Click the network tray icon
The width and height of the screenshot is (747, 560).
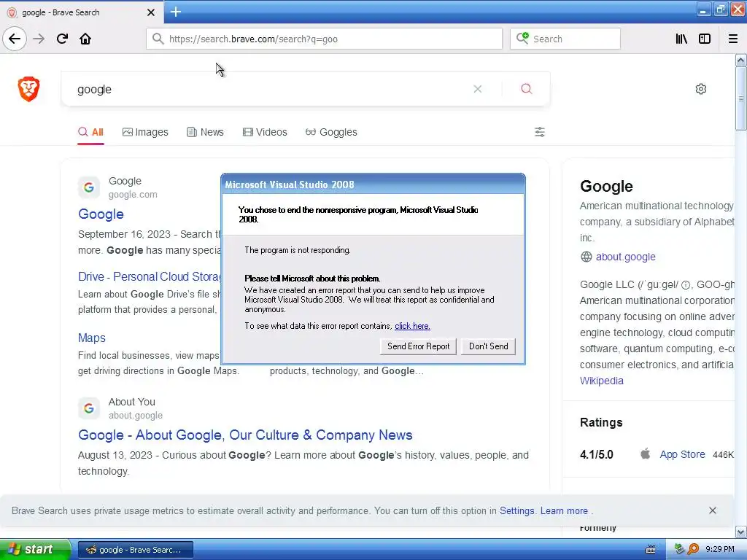point(680,550)
